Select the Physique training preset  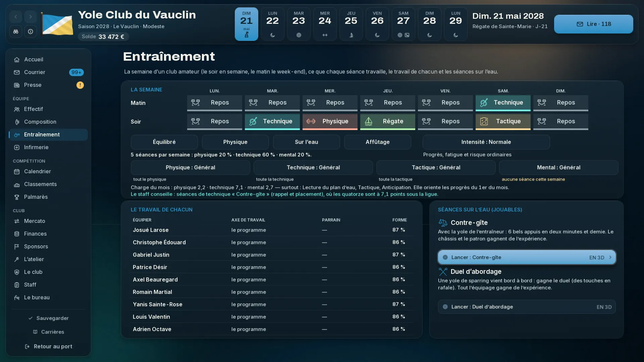tap(235, 142)
